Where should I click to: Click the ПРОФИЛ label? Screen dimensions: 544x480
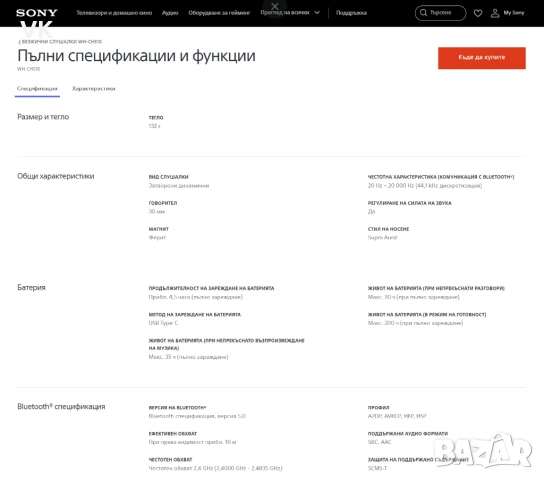[x=378, y=408]
